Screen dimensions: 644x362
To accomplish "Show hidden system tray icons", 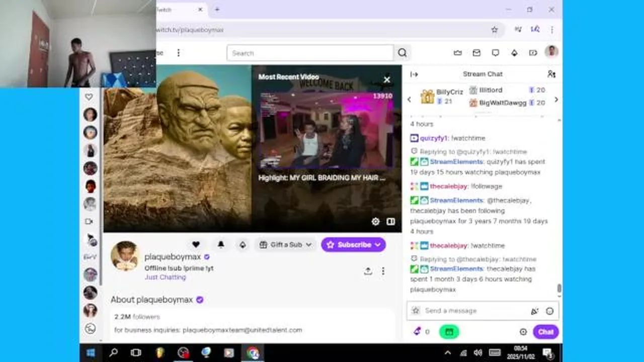I will click(448, 353).
